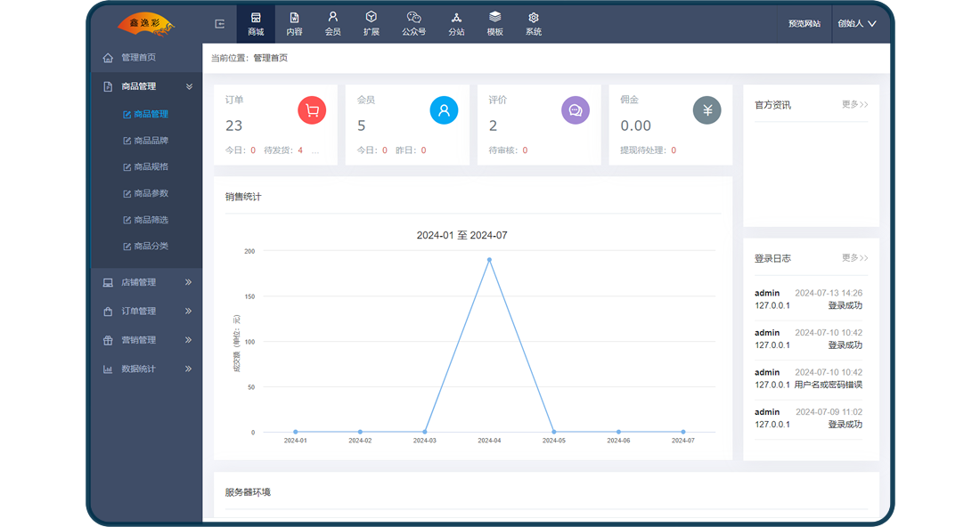This screenshot has height=527, width=980.
Task: Open the 创始人 user dropdown
Action: click(x=857, y=24)
